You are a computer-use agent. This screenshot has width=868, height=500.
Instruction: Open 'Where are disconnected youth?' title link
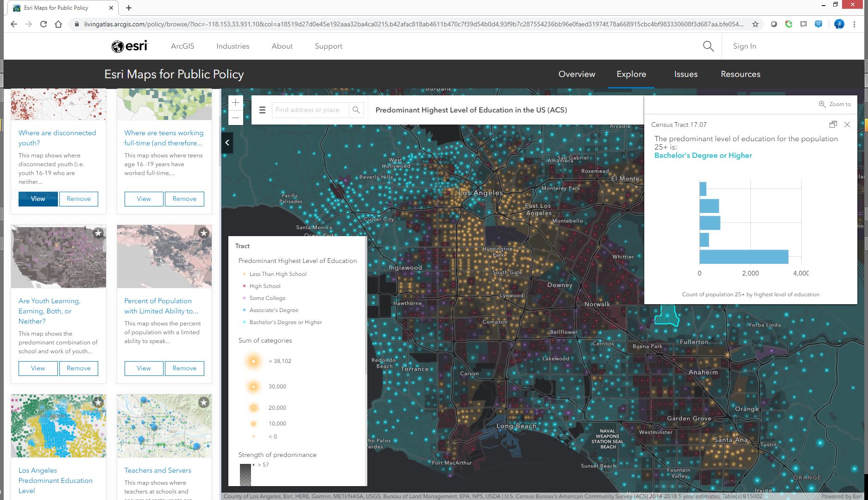(x=57, y=138)
